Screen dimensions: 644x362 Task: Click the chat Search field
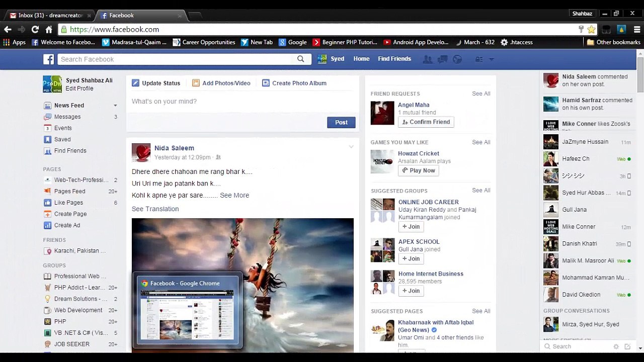click(x=579, y=346)
